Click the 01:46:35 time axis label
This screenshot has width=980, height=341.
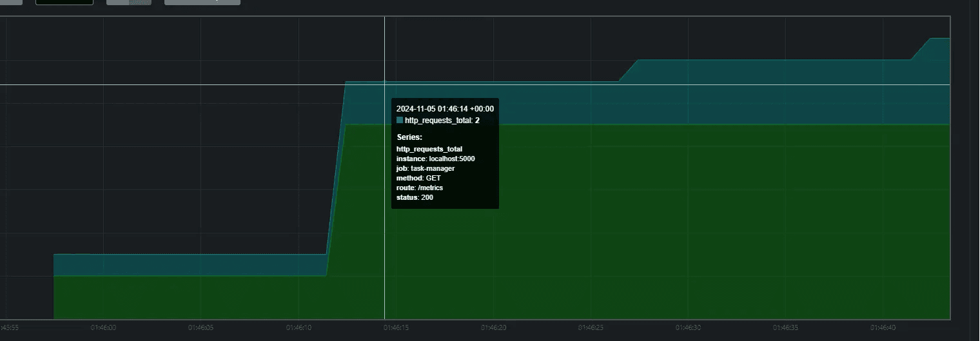786,327
